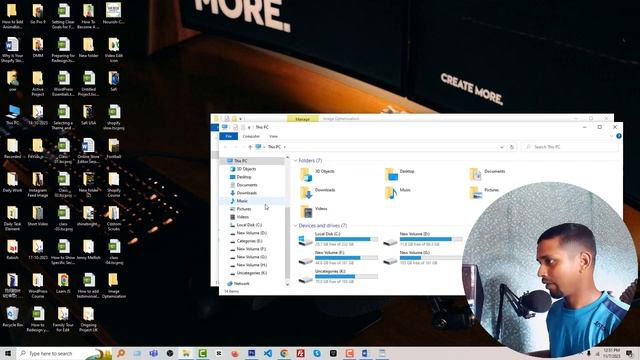The image size is (640, 360).
Task: Select the This PC desktop icon
Action: (12, 115)
